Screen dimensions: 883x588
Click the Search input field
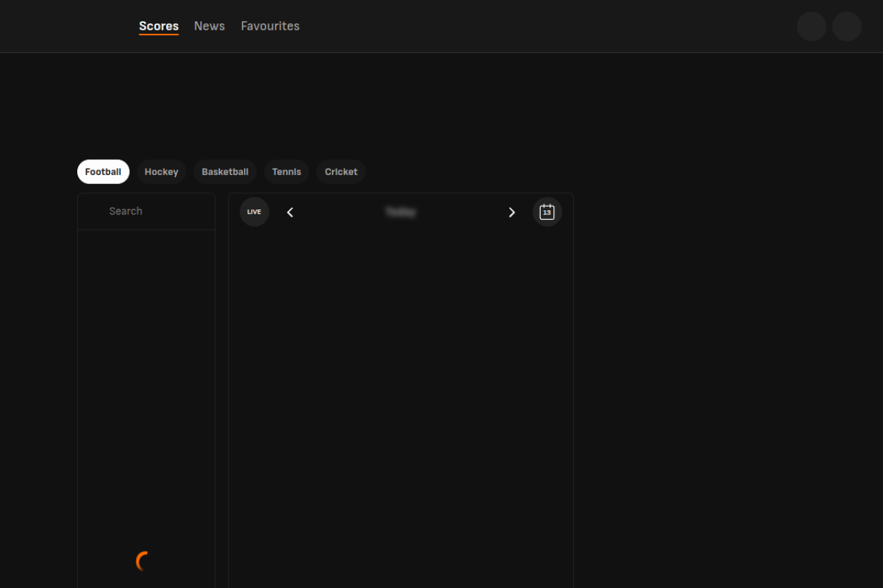click(x=146, y=212)
